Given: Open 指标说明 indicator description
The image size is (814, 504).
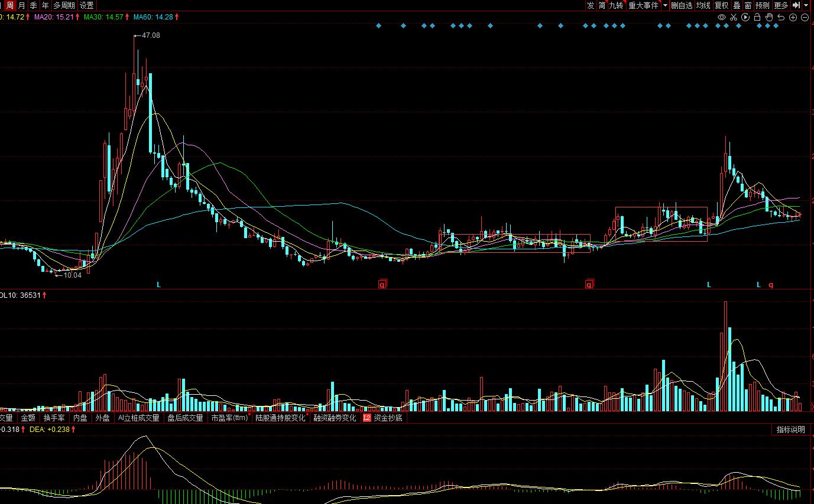Looking at the screenshot, I should [790, 430].
